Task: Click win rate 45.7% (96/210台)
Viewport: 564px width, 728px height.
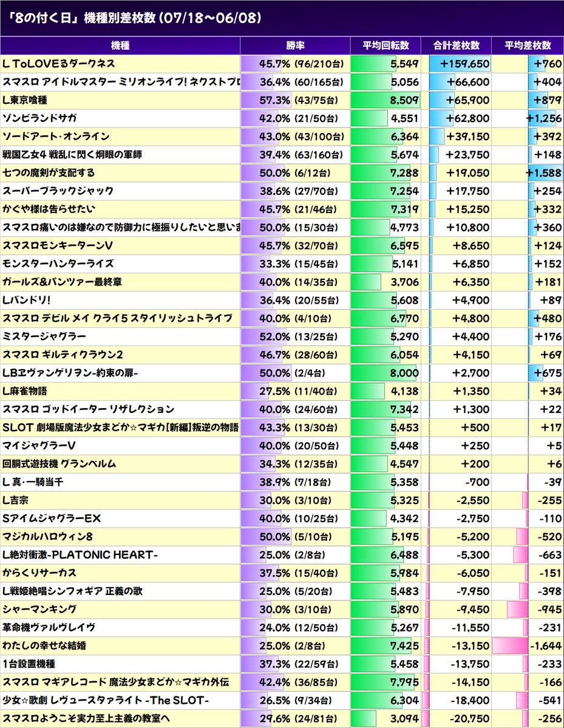Action: (x=302, y=64)
